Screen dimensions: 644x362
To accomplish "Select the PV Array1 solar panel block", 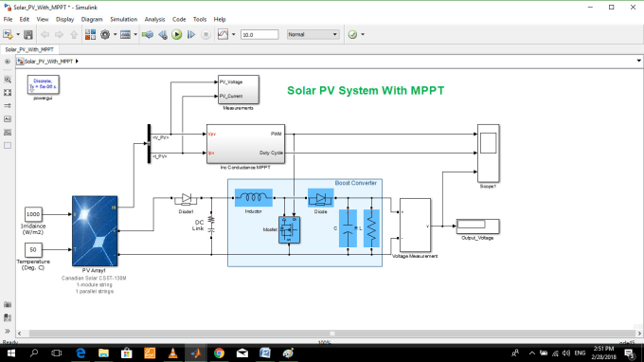I will click(x=95, y=231).
